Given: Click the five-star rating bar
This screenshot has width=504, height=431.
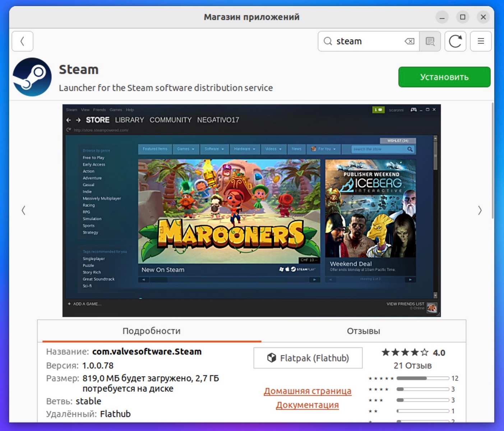Looking at the screenshot, I should pos(423,378).
